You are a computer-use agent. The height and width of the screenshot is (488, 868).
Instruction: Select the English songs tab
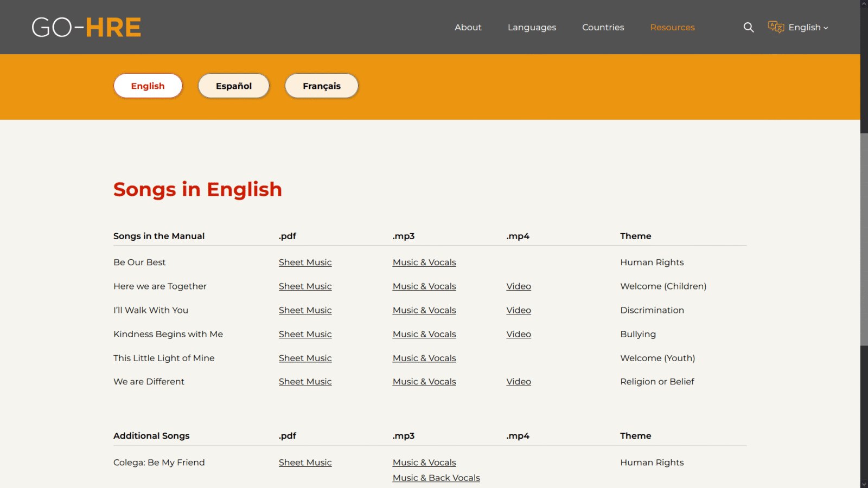pos(148,86)
